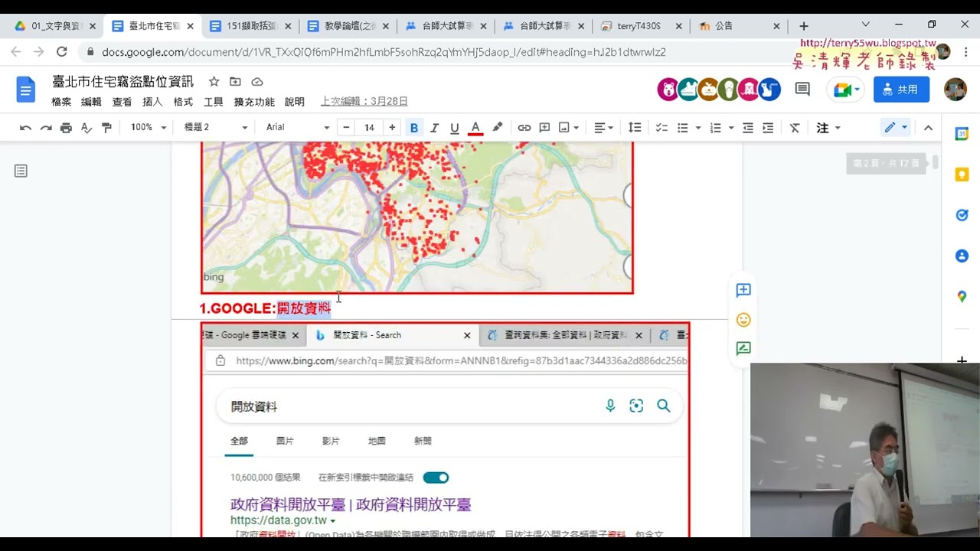This screenshot has height=551, width=980.
Task: Click the font size field
Action: [369, 128]
